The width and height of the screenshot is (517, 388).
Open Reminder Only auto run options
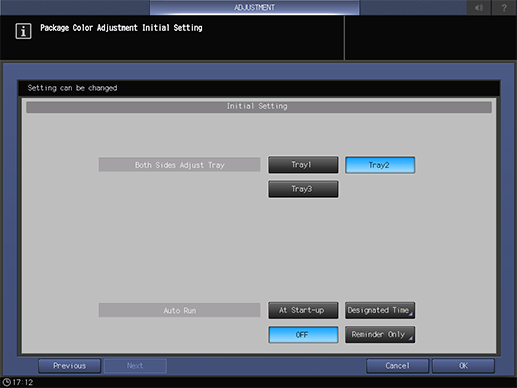point(380,335)
